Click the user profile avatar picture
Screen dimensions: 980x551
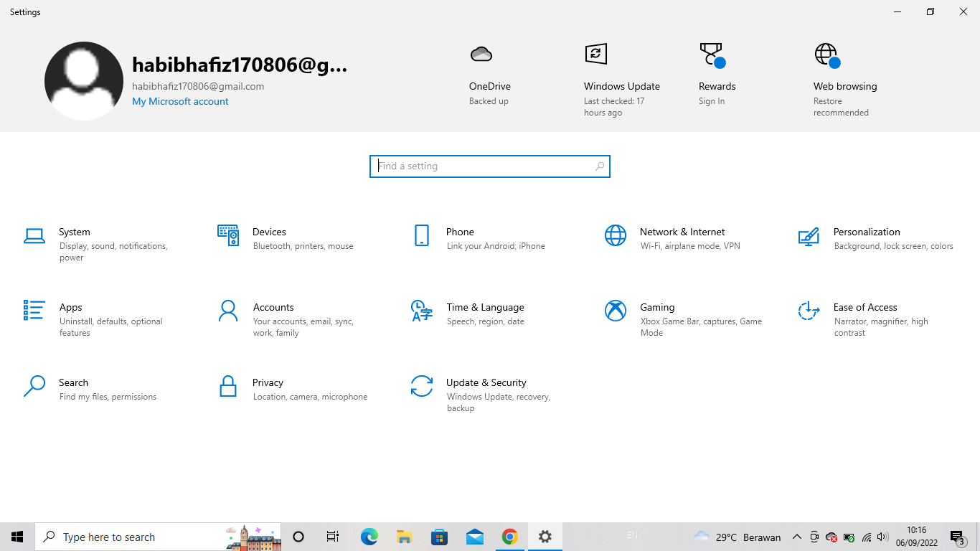[x=84, y=81]
